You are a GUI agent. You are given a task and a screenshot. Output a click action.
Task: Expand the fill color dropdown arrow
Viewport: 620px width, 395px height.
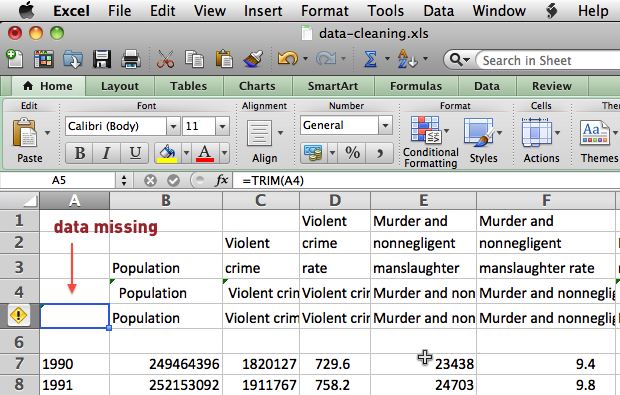point(186,153)
